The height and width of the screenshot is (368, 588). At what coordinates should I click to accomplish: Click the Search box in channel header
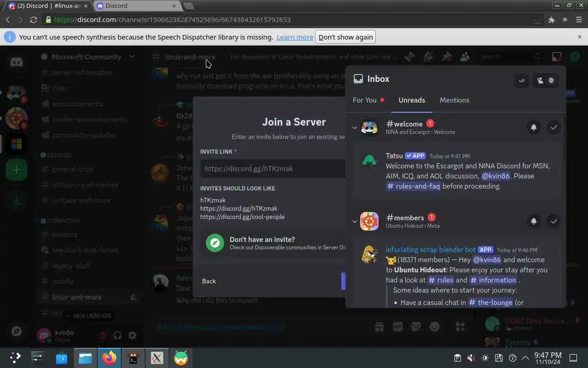(510, 57)
